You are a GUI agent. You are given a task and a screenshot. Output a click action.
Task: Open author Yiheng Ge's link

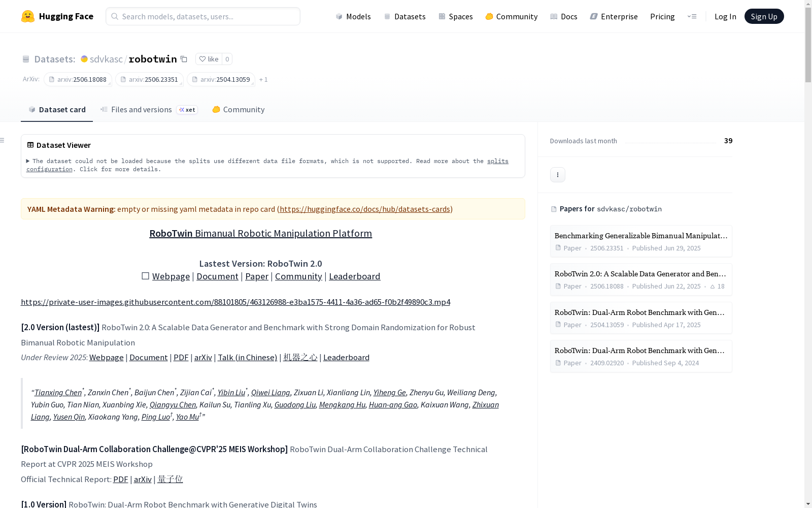coord(390,393)
